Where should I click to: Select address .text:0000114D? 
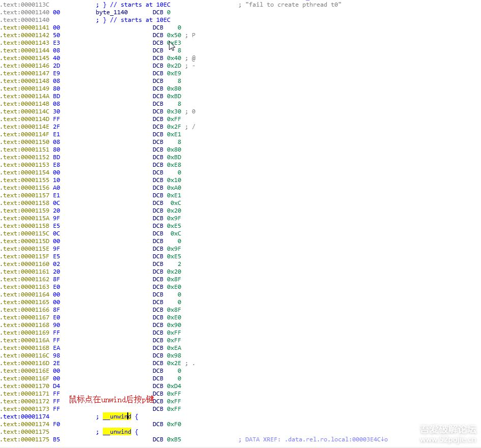[24, 119]
